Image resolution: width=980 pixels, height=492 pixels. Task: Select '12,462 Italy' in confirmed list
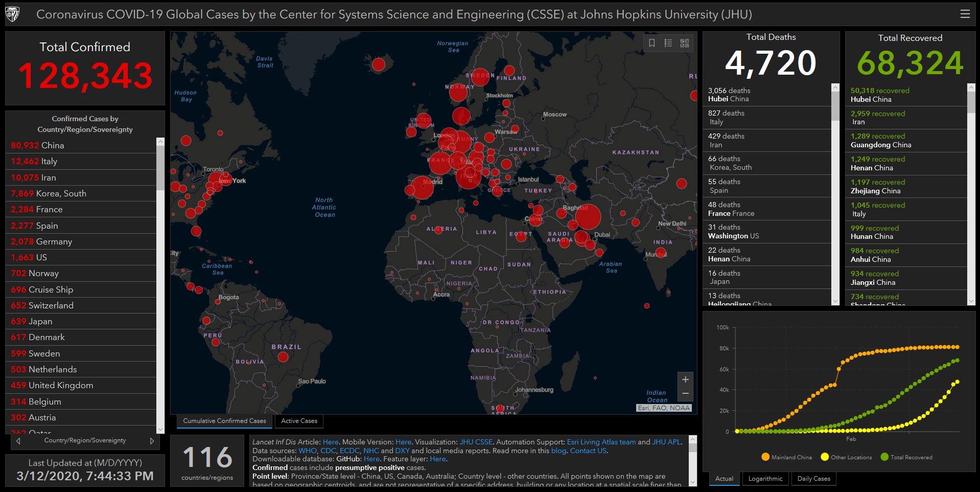tap(81, 162)
